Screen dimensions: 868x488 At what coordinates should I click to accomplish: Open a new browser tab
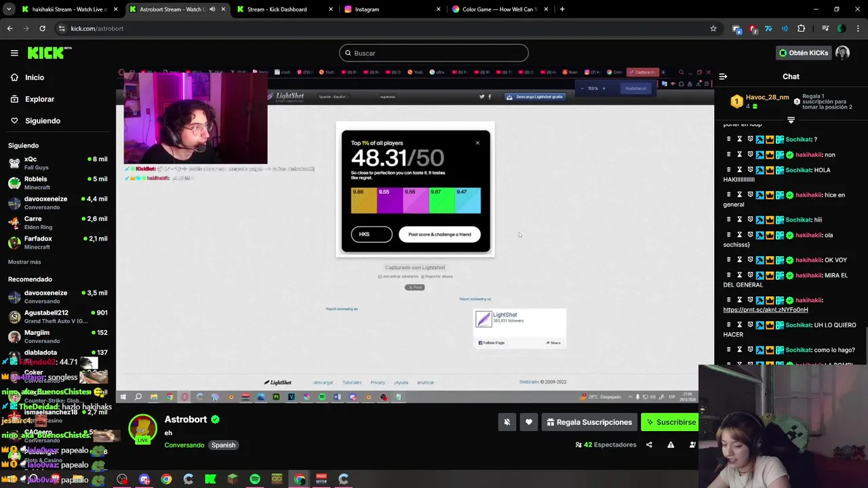pos(562,9)
